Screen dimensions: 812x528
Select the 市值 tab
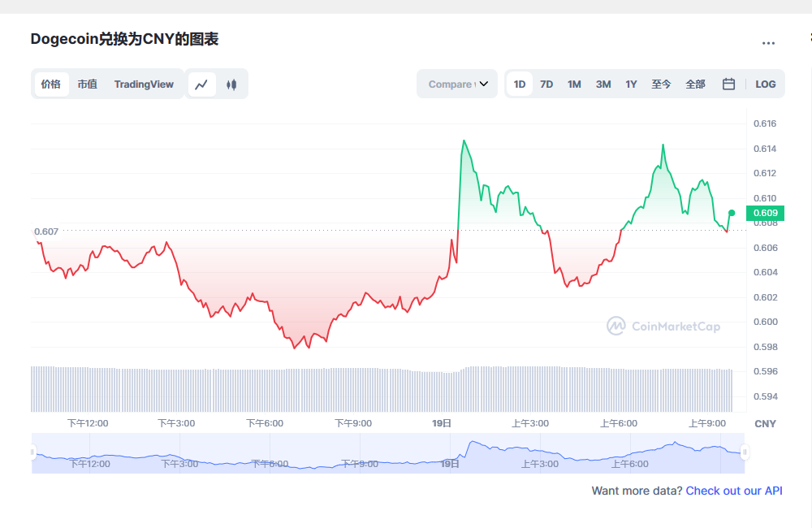88,84
